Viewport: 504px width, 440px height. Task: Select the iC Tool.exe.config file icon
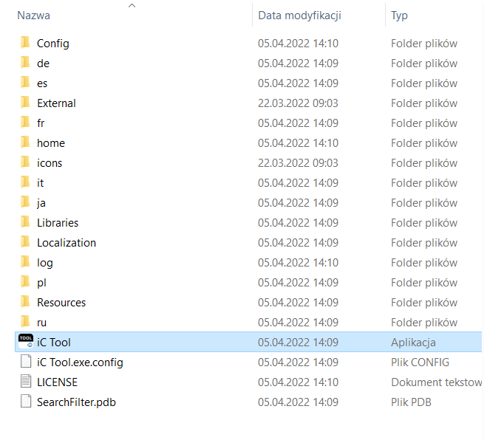[x=25, y=362]
